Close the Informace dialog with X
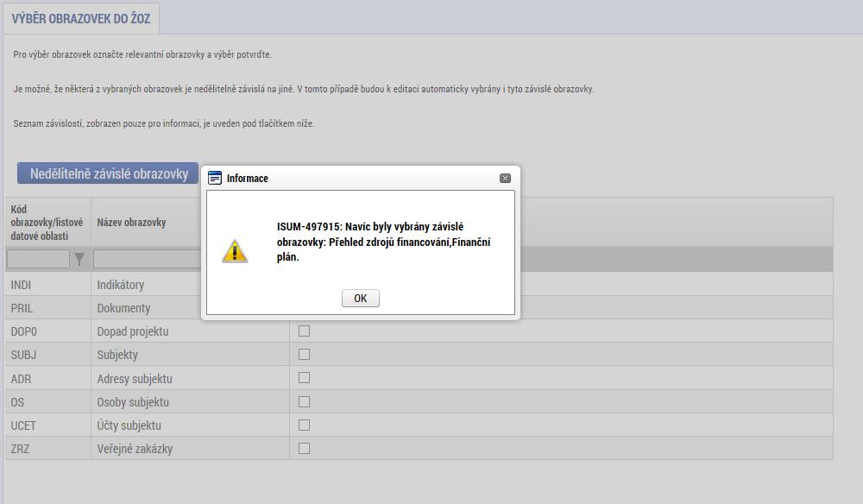The height and width of the screenshot is (504, 863). 505,179
